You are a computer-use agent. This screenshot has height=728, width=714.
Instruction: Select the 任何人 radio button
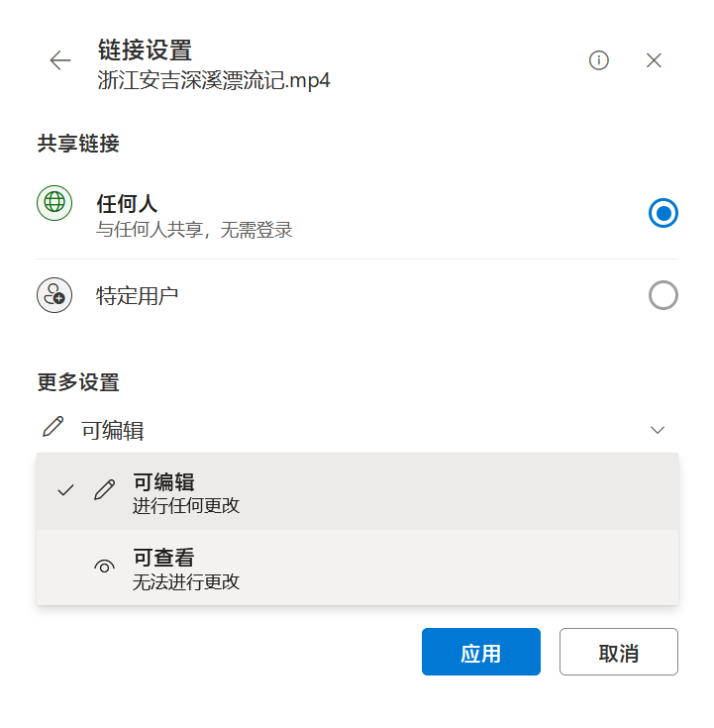[663, 212]
